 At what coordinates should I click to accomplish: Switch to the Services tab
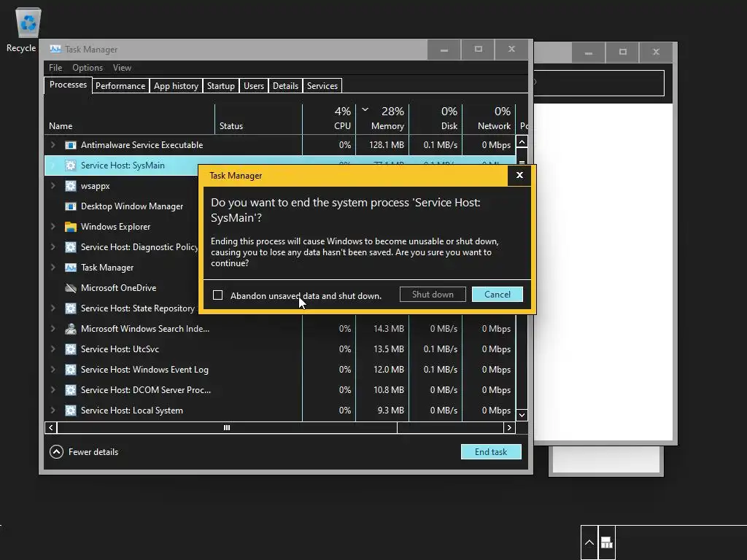(322, 86)
